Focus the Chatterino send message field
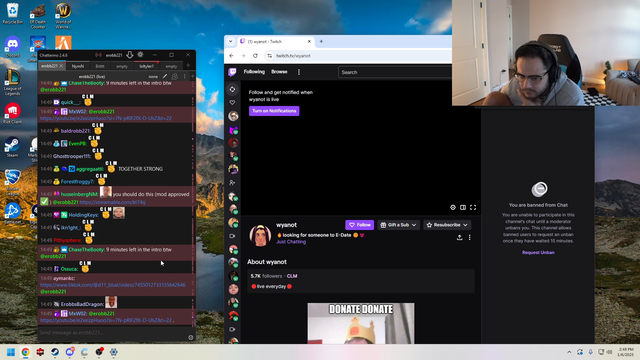Image resolution: width=640 pixels, height=360 pixels. [112, 333]
